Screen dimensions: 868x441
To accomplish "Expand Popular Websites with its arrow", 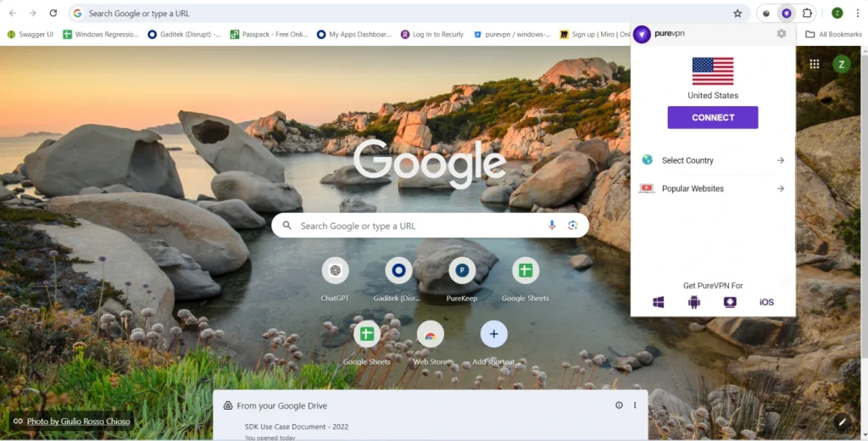I will click(780, 188).
